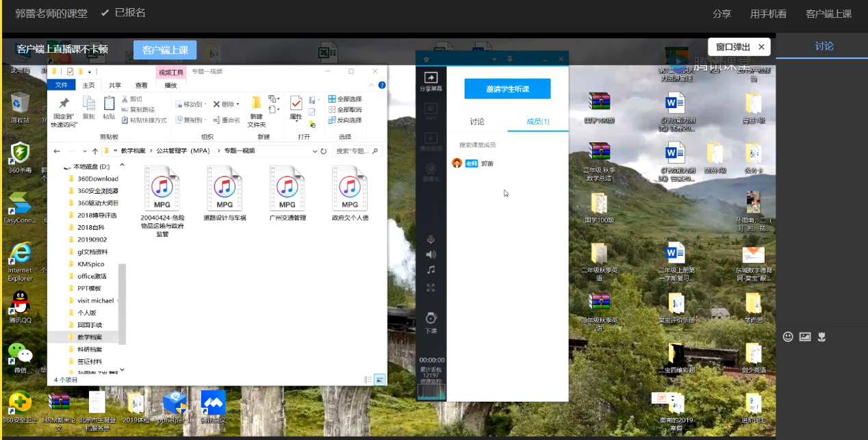Screen dimensions: 868x440
Task: Click the Explorer search box
Action: 358,151
